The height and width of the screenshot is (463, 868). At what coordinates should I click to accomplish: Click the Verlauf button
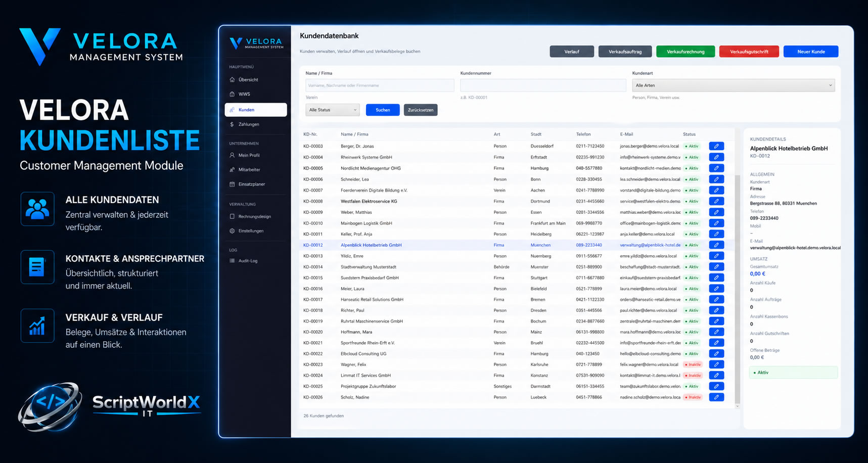(572, 52)
